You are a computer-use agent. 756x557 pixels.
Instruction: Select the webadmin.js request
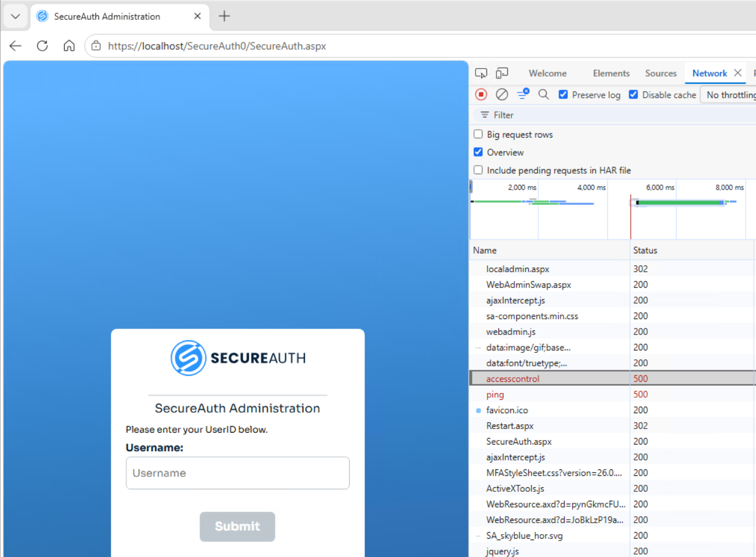click(510, 332)
